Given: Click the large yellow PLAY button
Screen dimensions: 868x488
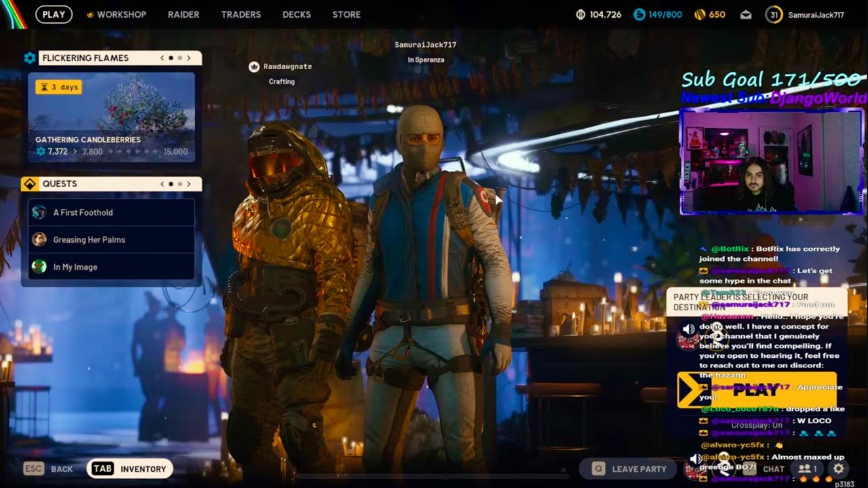Looking at the screenshot, I should pyautogui.click(x=756, y=390).
